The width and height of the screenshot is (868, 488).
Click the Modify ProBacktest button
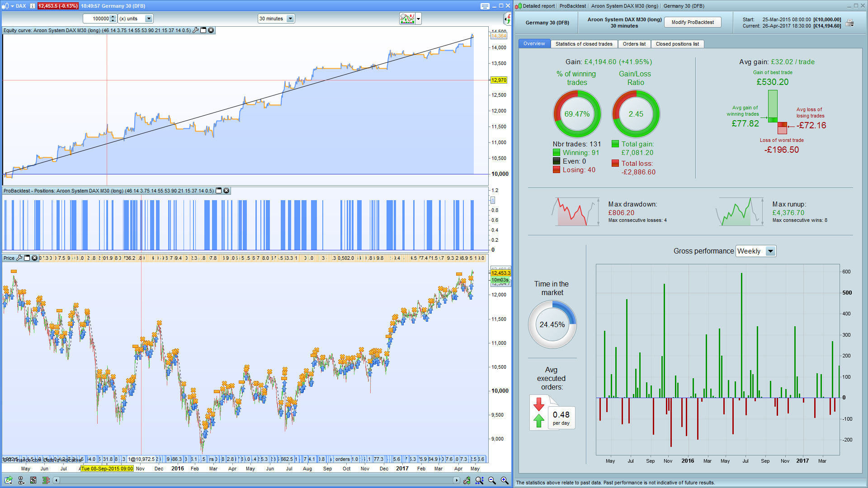click(692, 22)
